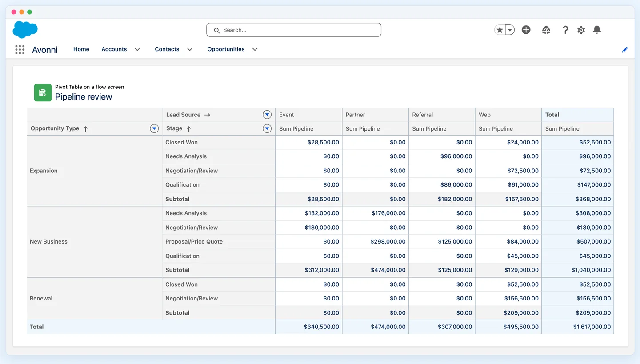Image resolution: width=640 pixels, height=364 pixels.
Task: Click the grand total $1,617,000.00 cell
Action: click(578, 327)
